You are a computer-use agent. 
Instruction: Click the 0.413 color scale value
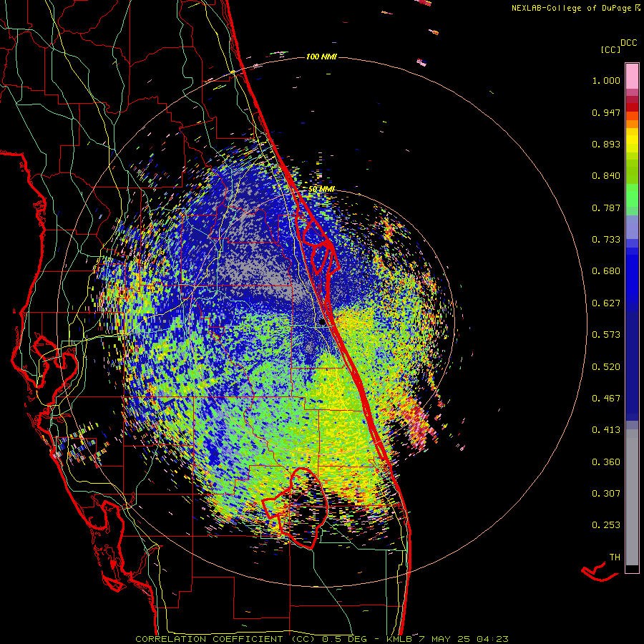[x=606, y=430]
